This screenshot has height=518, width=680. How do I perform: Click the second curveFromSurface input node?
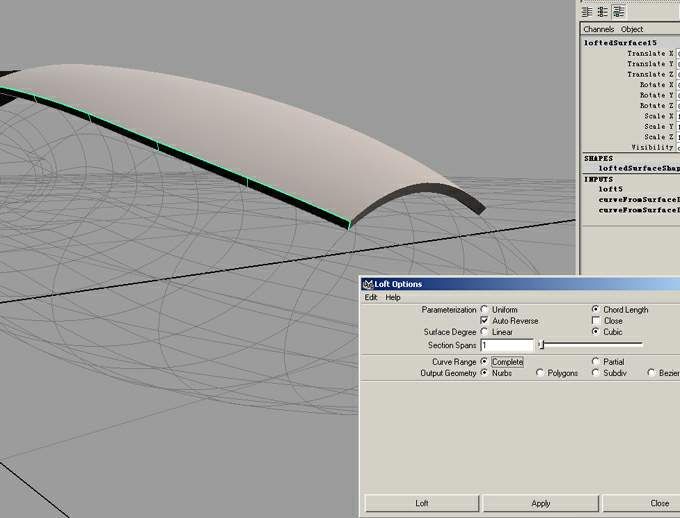click(x=639, y=210)
